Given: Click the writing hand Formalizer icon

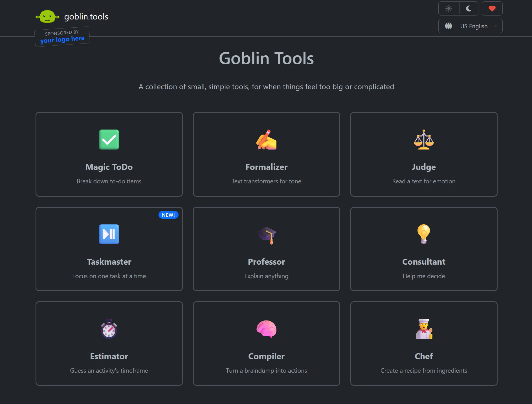Looking at the screenshot, I should pos(266,139).
